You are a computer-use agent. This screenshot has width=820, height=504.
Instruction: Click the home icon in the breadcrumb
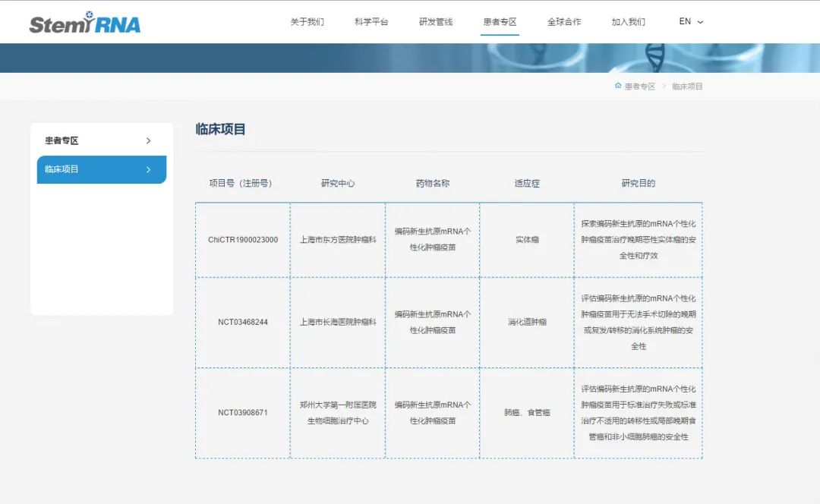click(617, 86)
